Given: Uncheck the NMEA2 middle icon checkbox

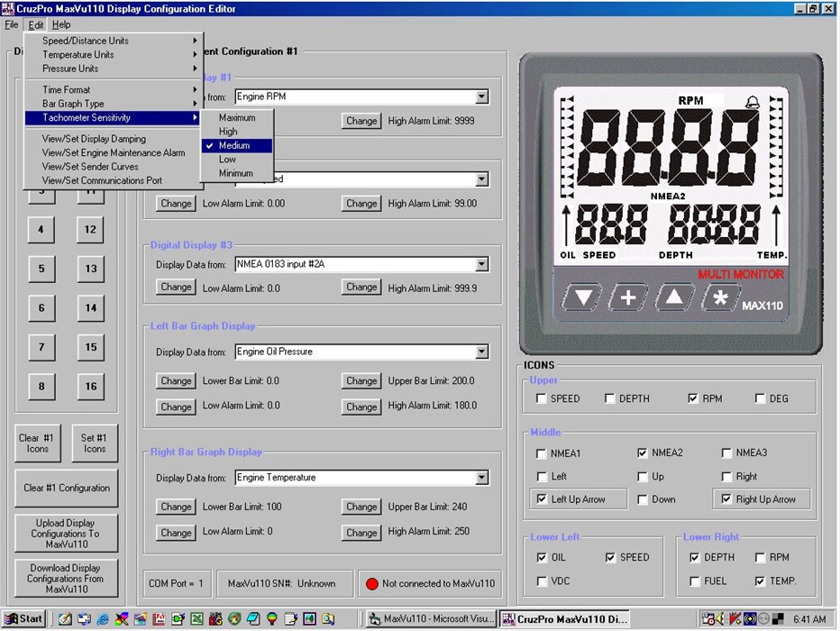Looking at the screenshot, I should click(x=643, y=453).
